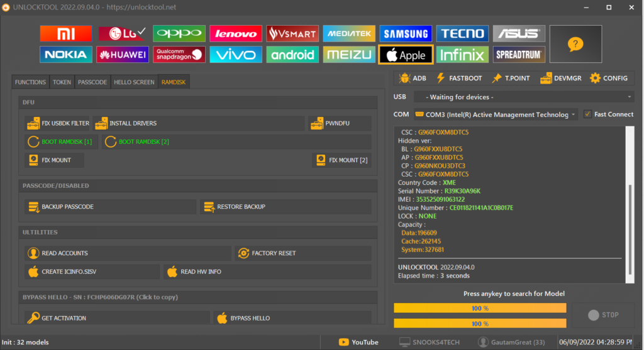The height and width of the screenshot is (350, 644).
Task: Switch to the TOKEN tab
Action: coord(62,82)
